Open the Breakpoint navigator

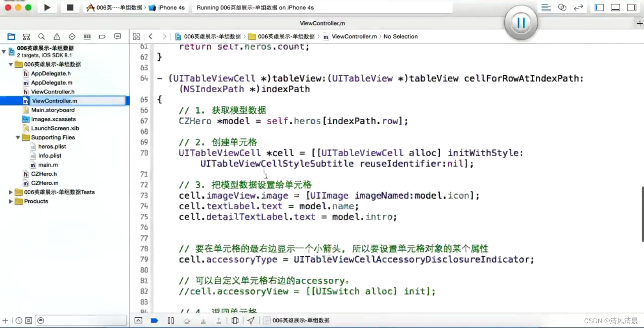102,37
